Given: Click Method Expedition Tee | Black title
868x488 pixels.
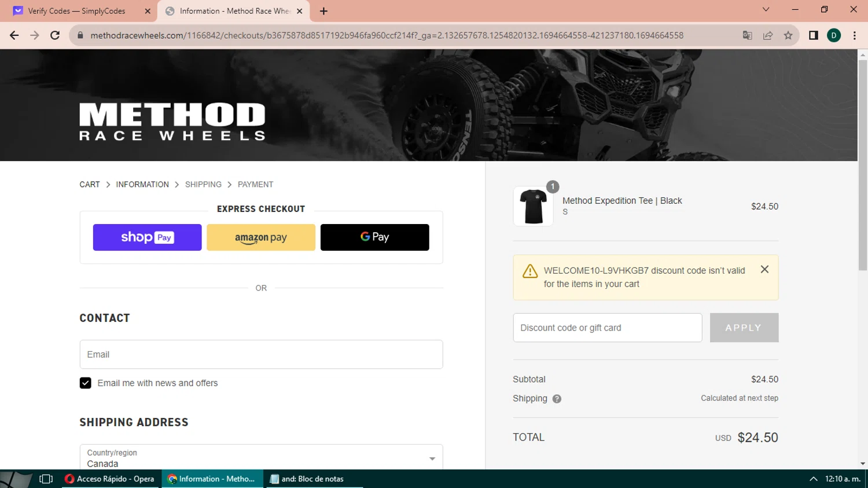Looking at the screenshot, I should pos(622,200).
